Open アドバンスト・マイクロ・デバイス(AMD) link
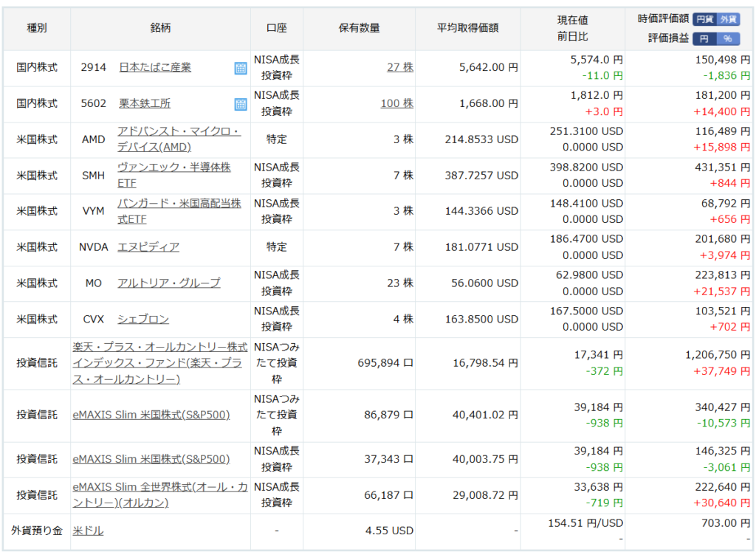756x552 pixels. (x=179, y=139)
